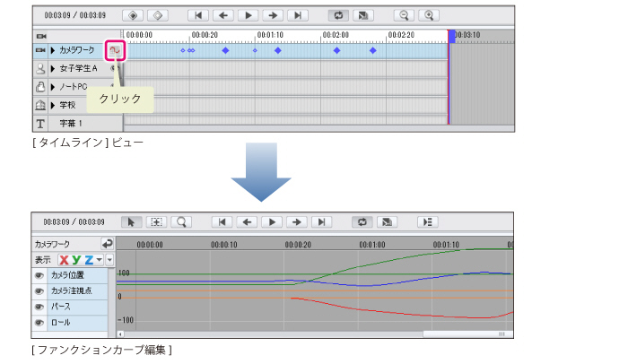Click the camera icon on カメラワーク row

click(40, 50)
